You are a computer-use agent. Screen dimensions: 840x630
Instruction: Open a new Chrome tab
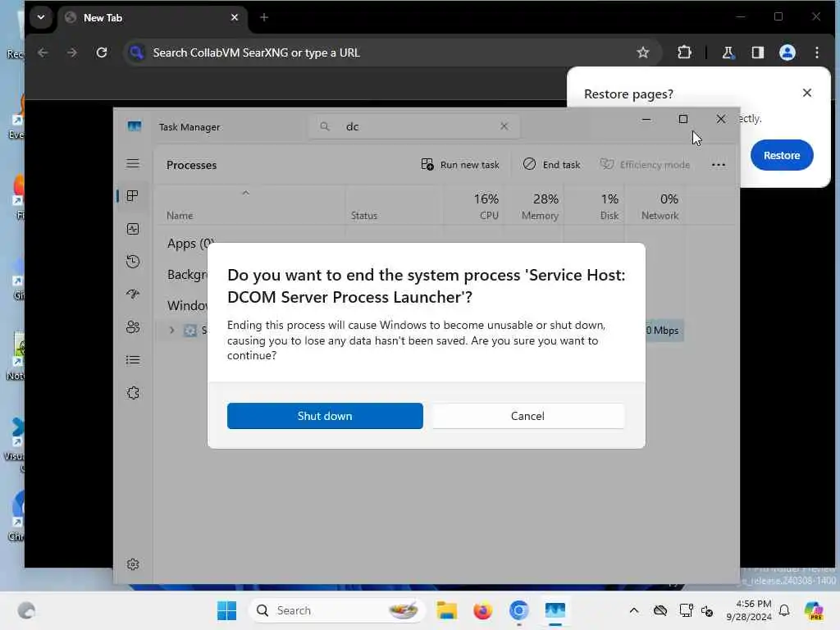tap(263, 18)
